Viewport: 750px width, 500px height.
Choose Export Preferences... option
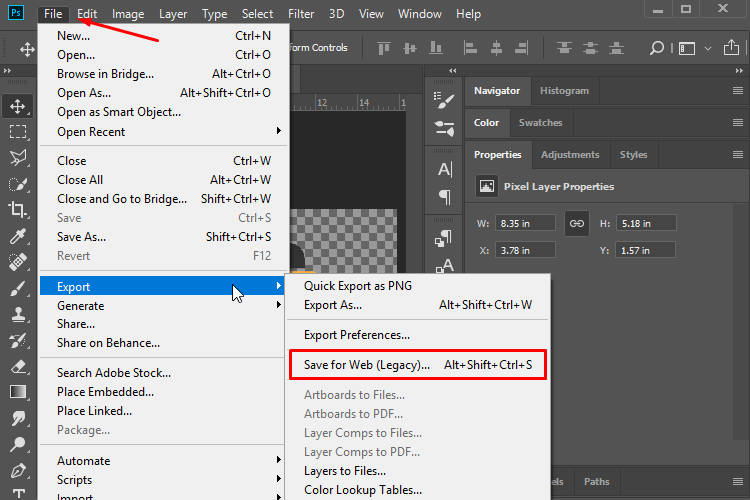[418, 335]
